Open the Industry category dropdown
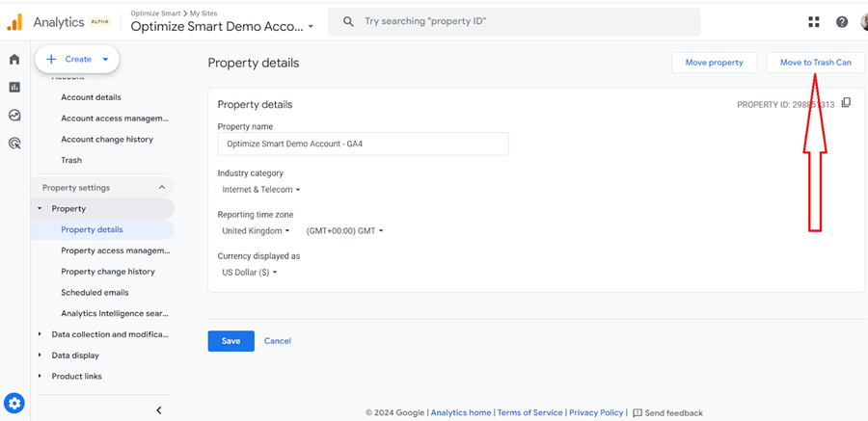This screenshot has width=868, height=421. click(260, 189)
